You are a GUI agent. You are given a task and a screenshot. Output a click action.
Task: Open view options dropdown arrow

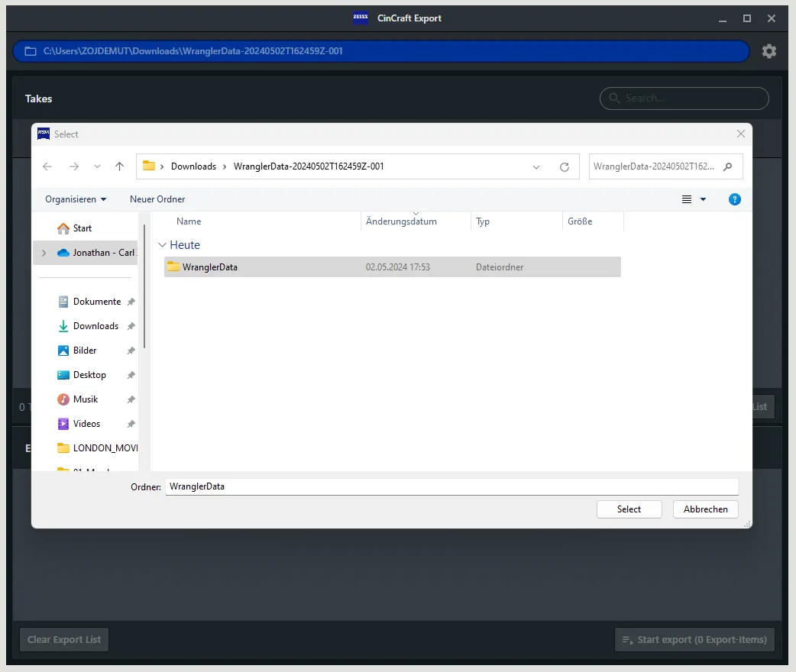click(x=703, y=199)
